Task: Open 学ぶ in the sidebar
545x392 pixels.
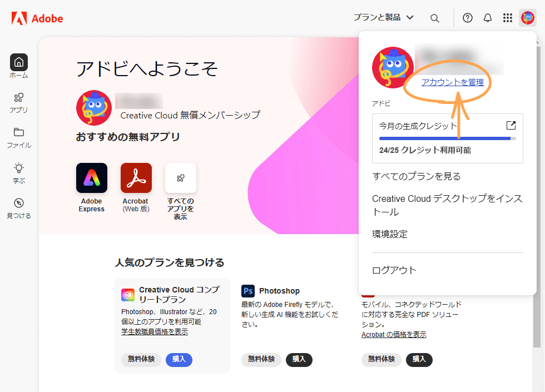Action: [x=19, y=173]
